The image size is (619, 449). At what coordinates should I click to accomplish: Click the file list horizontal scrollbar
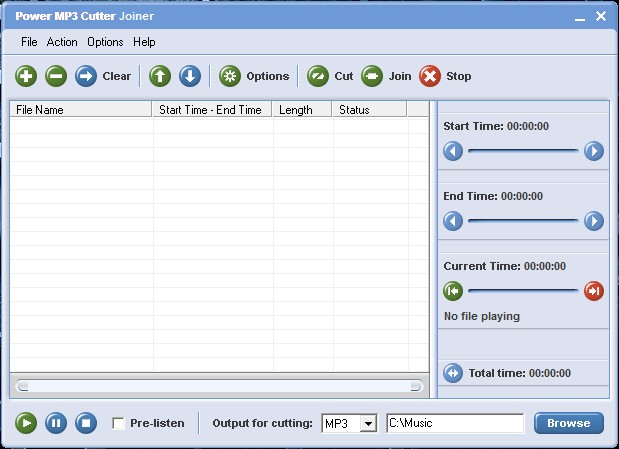(219, 386)
